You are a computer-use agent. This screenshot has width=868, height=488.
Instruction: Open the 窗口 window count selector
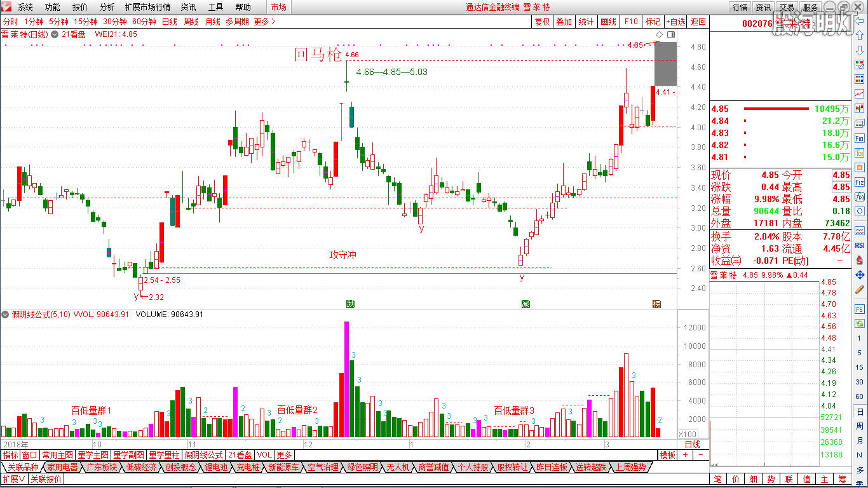coord(30,455)
